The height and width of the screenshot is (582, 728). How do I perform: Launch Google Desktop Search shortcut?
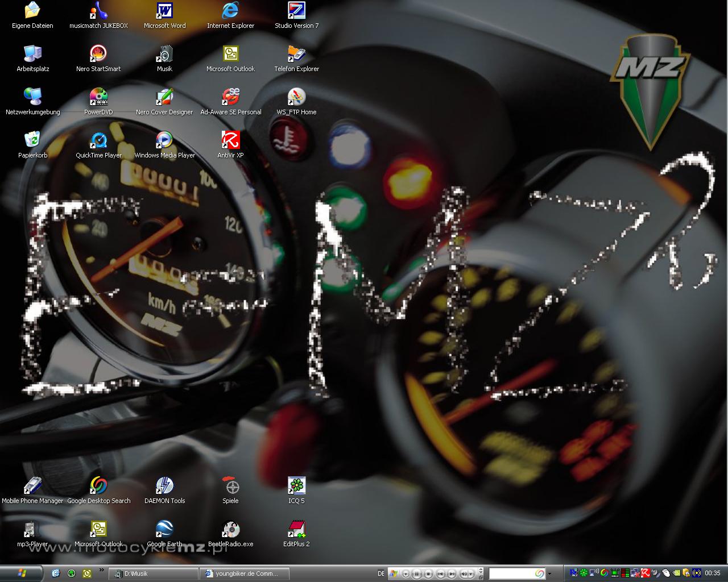[98, 490]
